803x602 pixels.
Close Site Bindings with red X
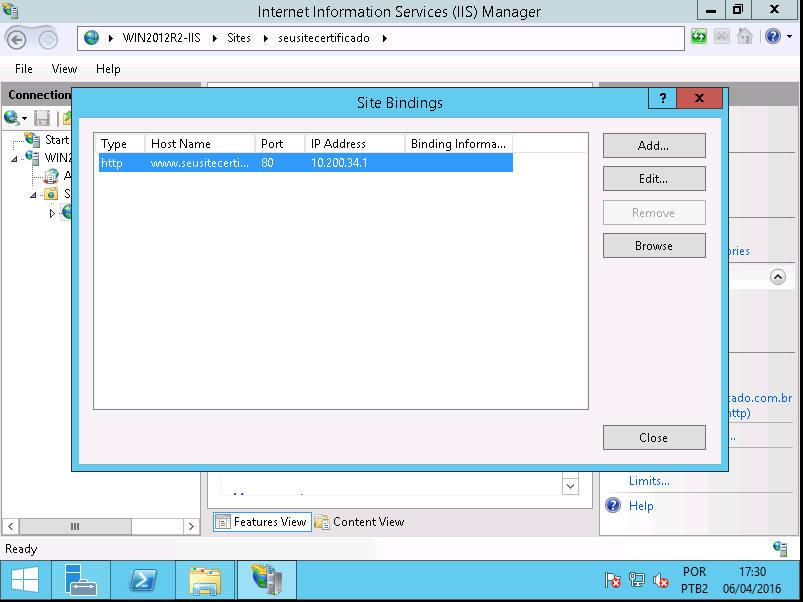[700, 98]
